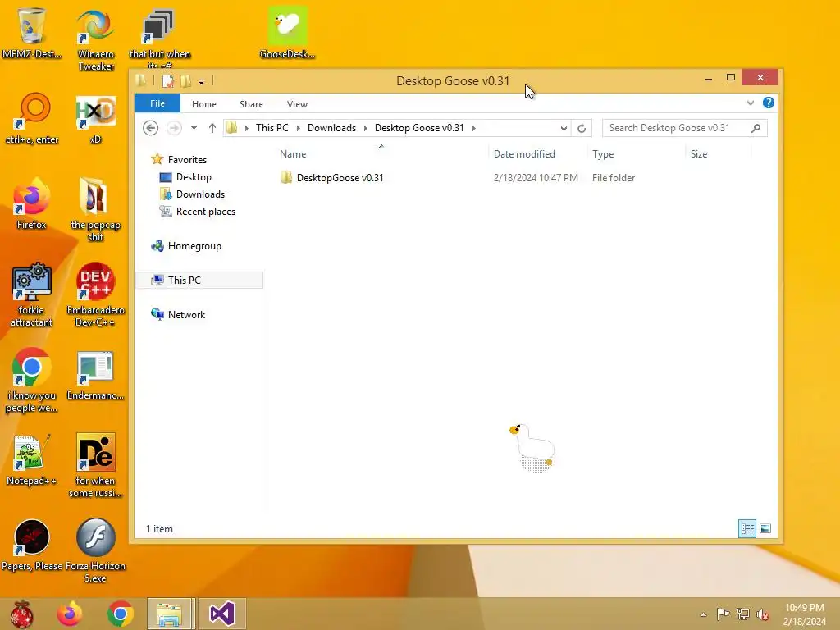840x630 pixels.
Task: Open Customize Quick Access Toolbar dropdown
Action: tap(202, 81)
